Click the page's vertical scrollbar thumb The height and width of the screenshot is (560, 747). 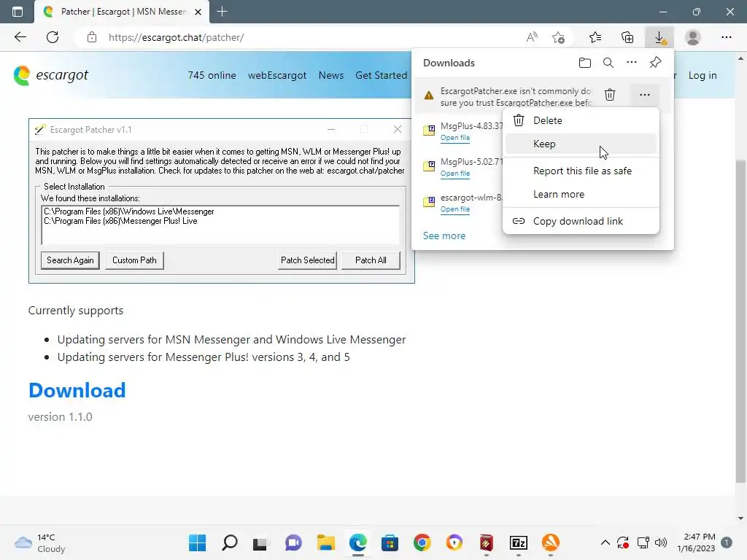[740, 321]
